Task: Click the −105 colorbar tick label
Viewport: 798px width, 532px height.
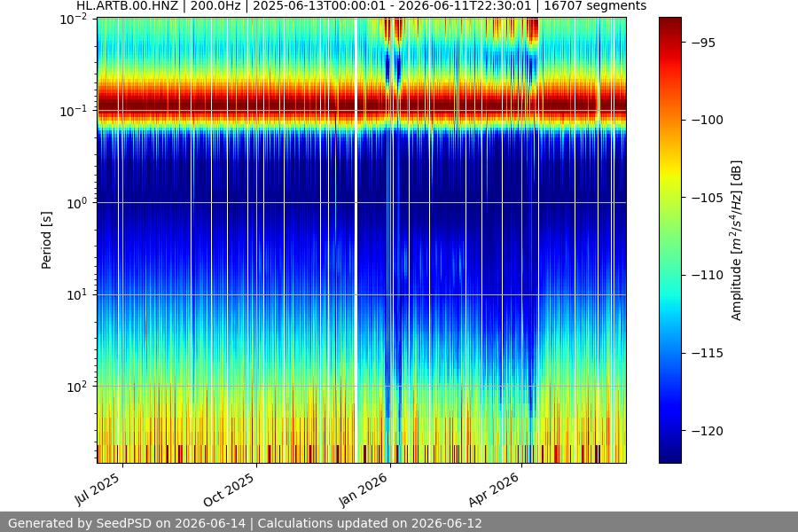Action: 707,198
